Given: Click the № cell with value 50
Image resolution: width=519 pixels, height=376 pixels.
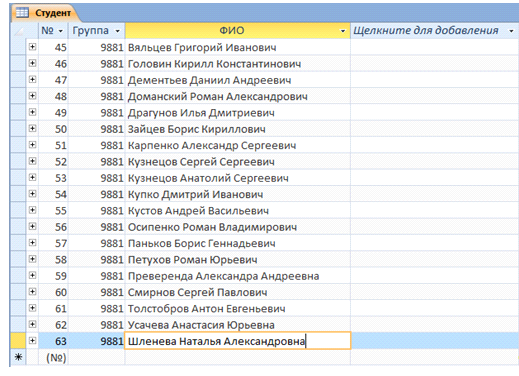Looking at the screenshot, I should (x=54, y=129).
